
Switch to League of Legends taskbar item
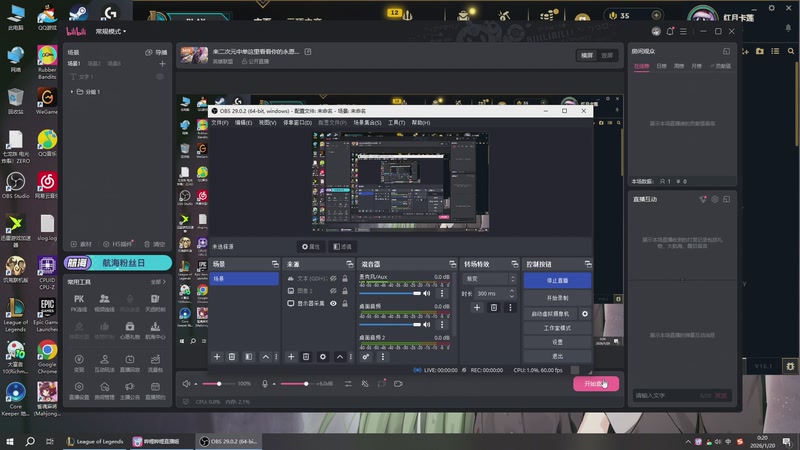click(x=95, y=441)
